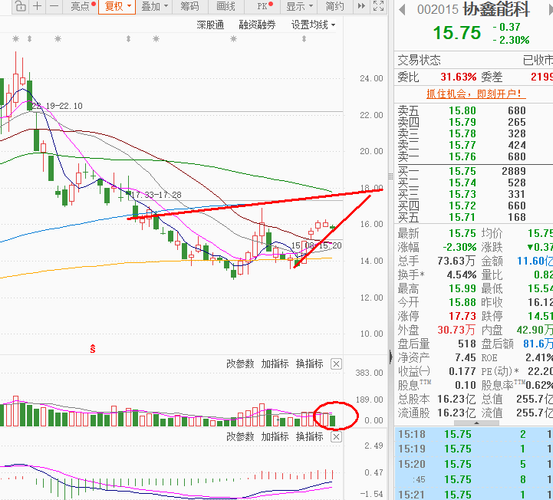The image size is (553, 500).
Task: Expand 设置均线 moving average settings
Action: click(x=313, y=25)
